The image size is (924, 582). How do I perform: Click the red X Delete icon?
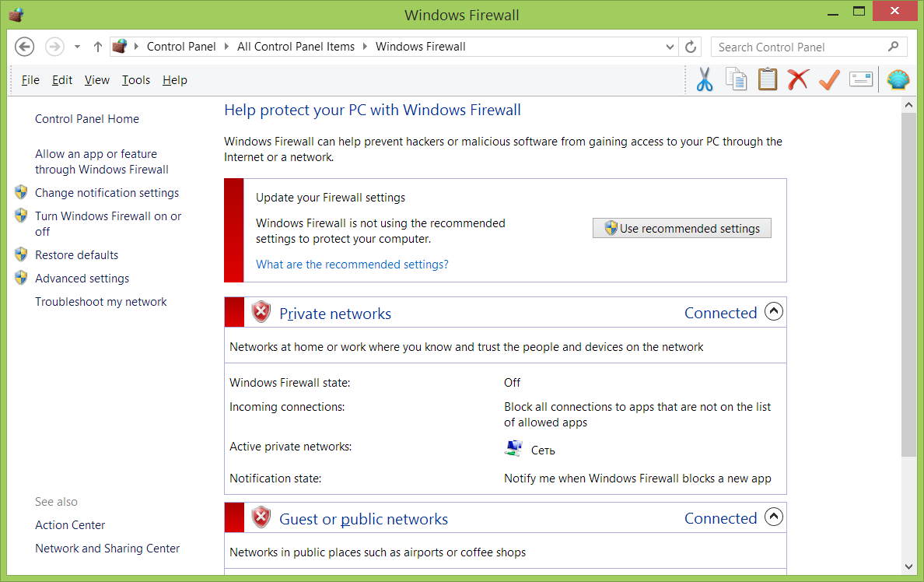[x=798, y=79]
